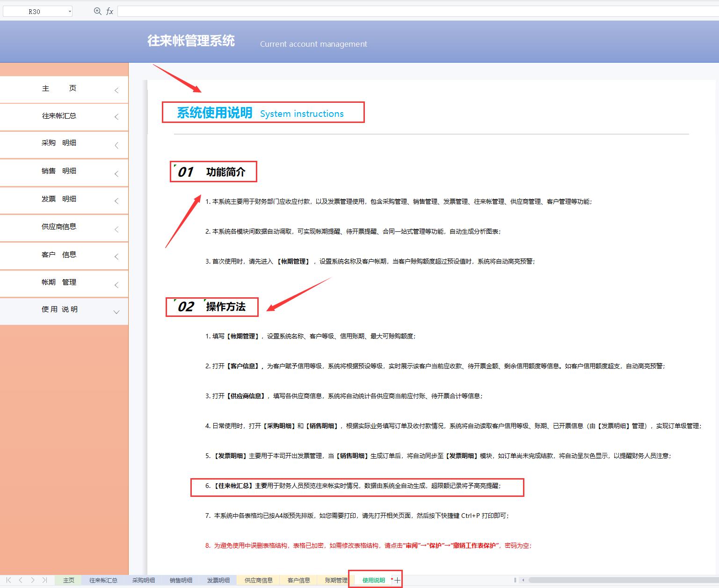
Task: Open the fx insert function icon
Action: coord(109,11)
